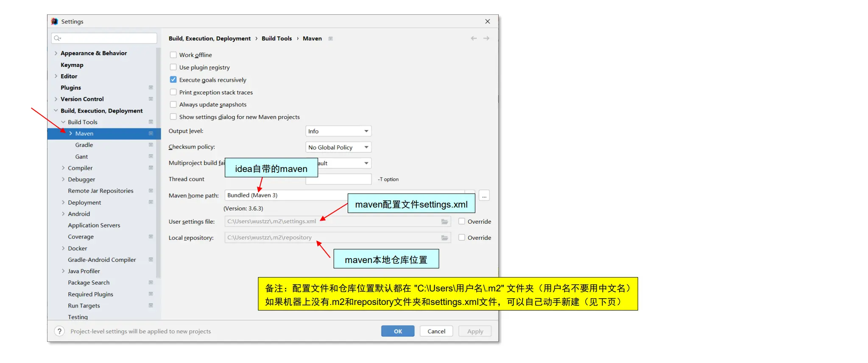
Task: Collapse the Build Tools node chevron
Action: point(63,122)
